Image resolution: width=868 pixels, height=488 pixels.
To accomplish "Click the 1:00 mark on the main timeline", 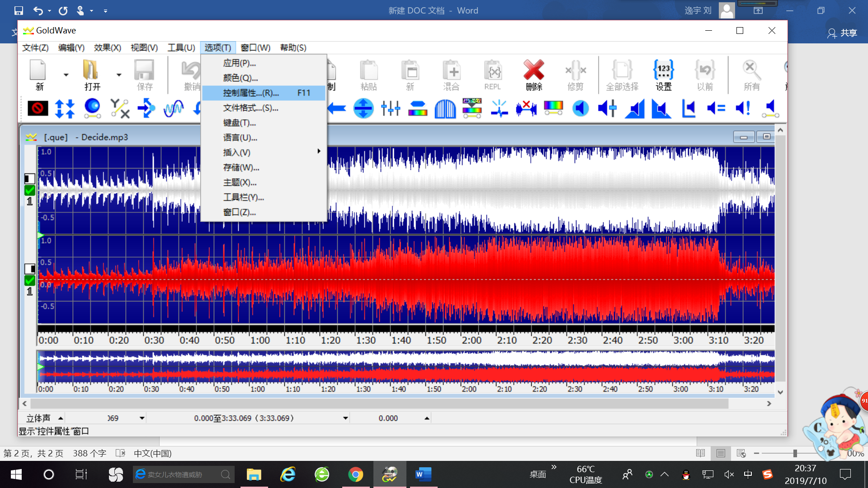I will (x=260, y=340).
